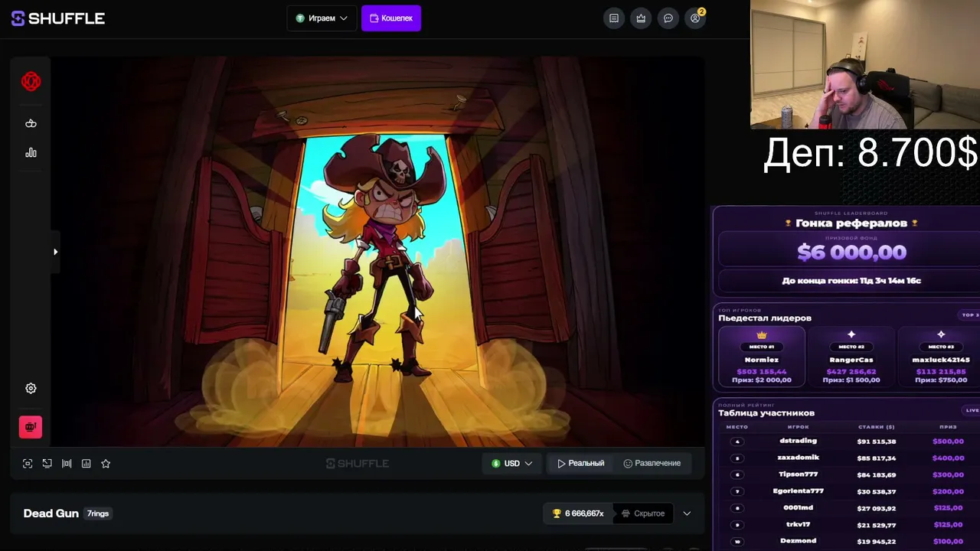Expand the collapsed sidebar arrow handle

[x=55, y=252]
